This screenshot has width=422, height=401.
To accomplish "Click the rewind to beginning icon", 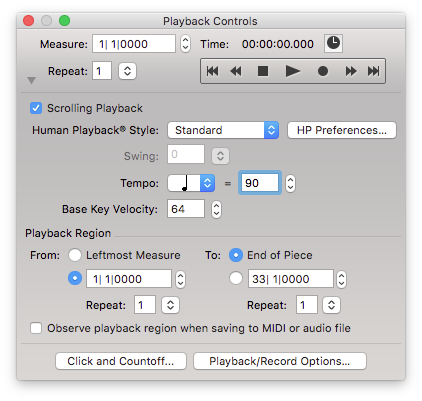I will pos(212,71).
